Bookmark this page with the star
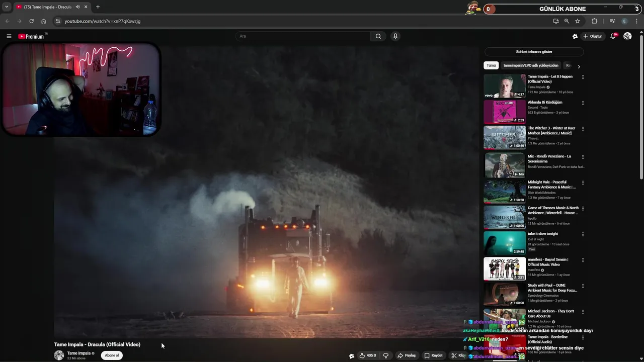 tap(578, 21)
